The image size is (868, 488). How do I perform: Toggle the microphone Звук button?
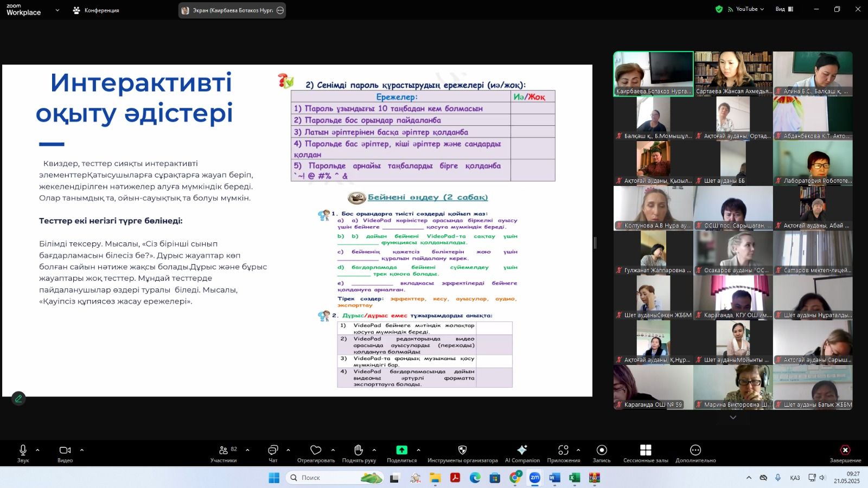point(23,451)
